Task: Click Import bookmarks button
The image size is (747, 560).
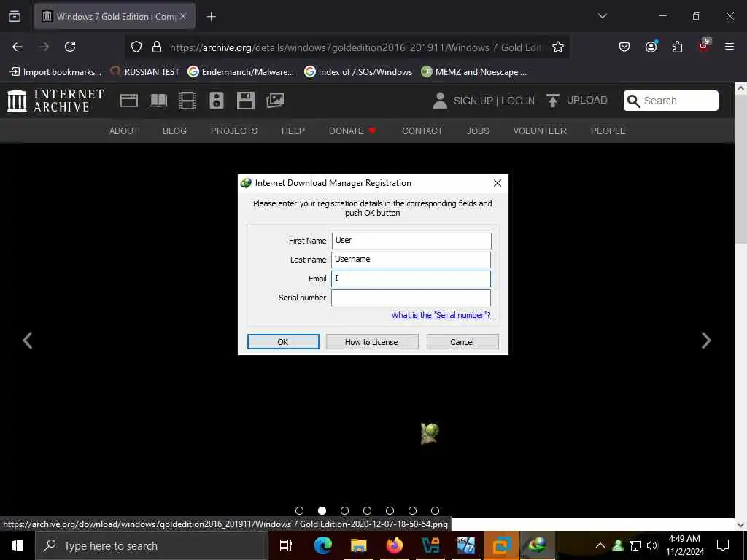Action: (55, 72)
